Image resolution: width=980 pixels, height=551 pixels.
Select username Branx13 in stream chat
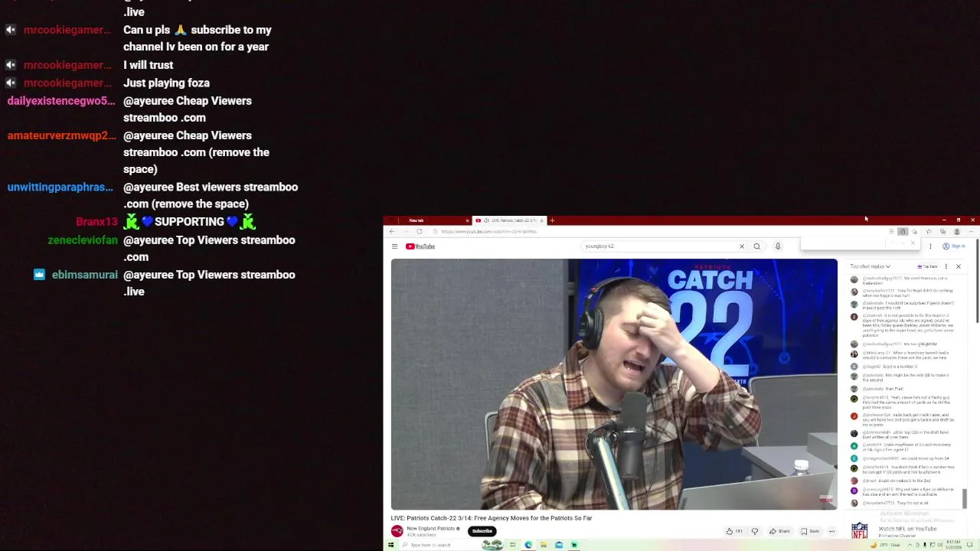(x=96, y=222)
